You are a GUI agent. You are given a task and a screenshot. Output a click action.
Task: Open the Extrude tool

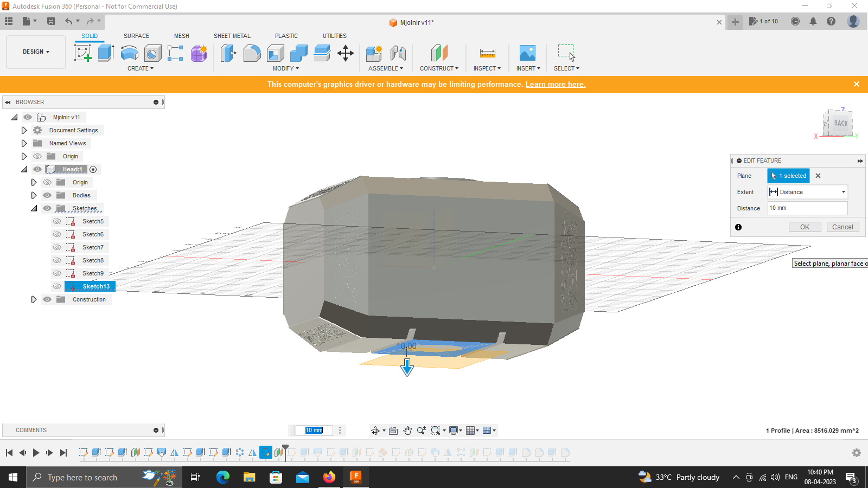pyautogui.click(x=105, y=53)
